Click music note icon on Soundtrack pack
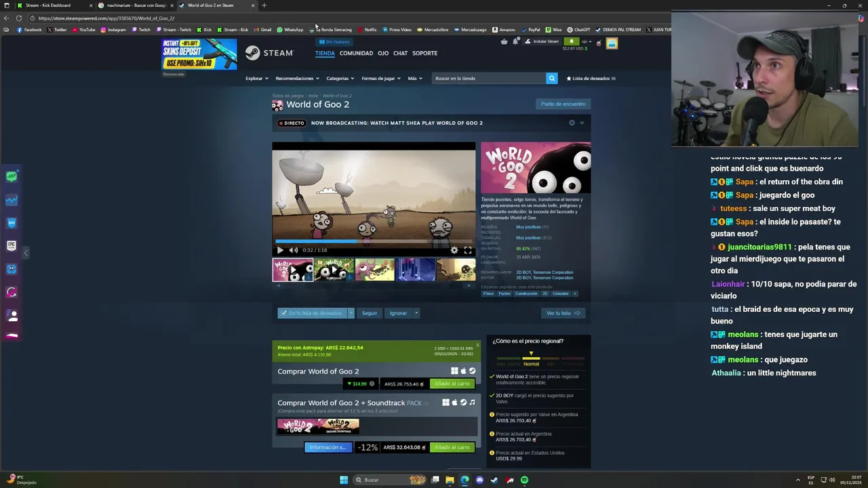The height and width of the screenshot is (488, 868). point(473,403)
